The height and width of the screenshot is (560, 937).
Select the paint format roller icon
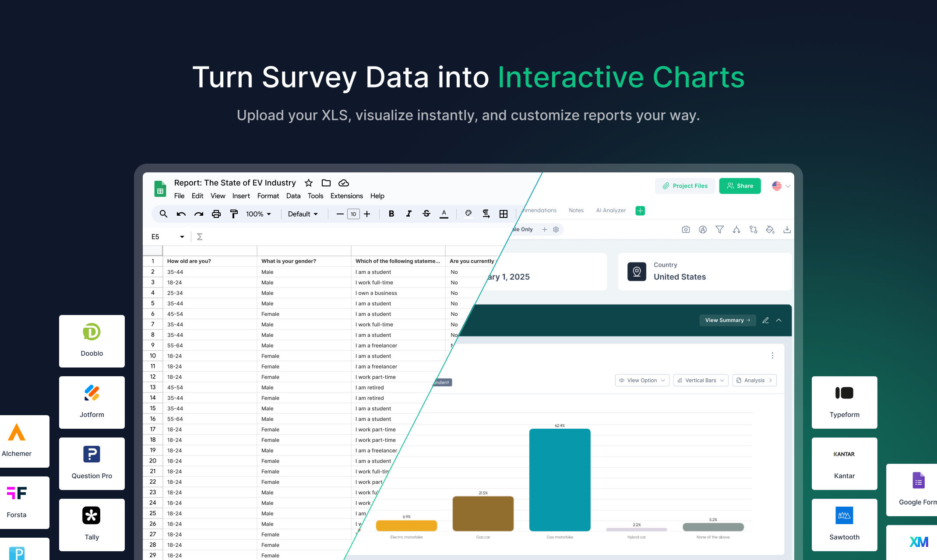tap(234, 214)
